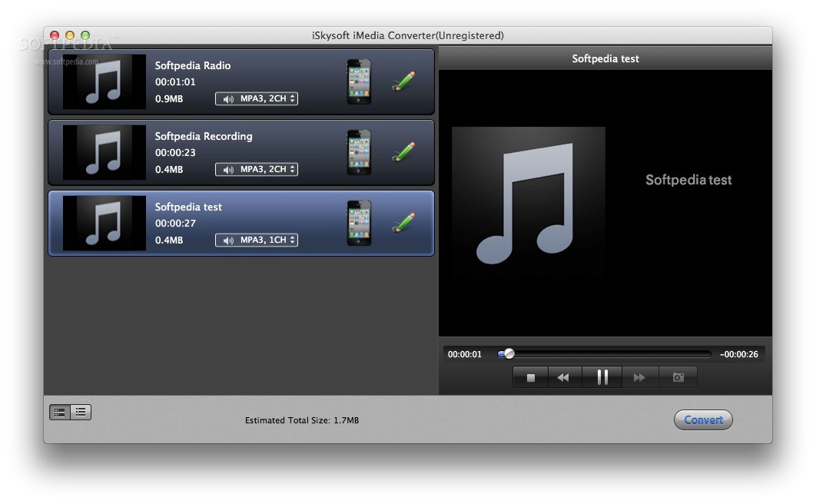Take a snapshot with the camera icon

point(678,377)
